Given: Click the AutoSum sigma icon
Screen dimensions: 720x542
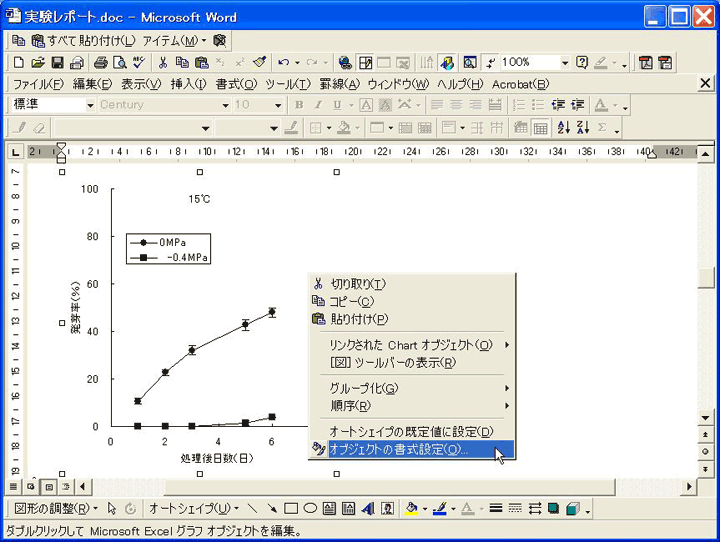Looking at the screenshot, I should [x=602, y=128].
